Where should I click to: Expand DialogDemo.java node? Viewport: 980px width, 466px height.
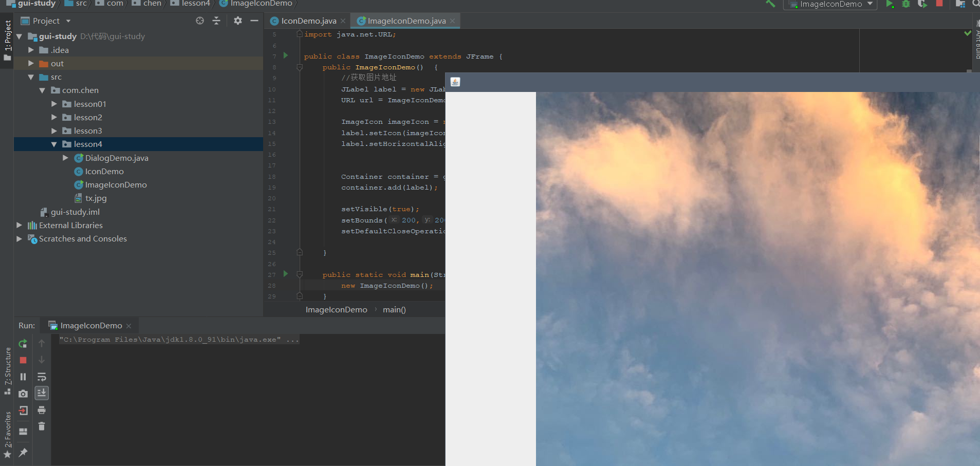[65, 158]
